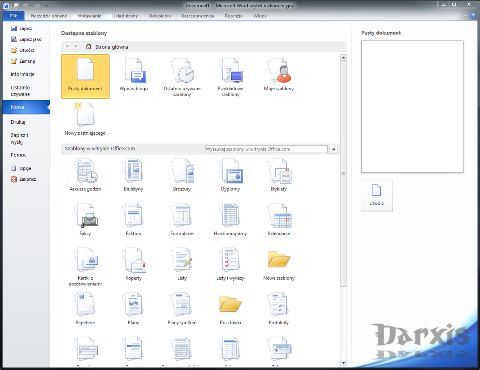Click the Utwórz create button
480x370 pixels.
[x=377, y=196]
